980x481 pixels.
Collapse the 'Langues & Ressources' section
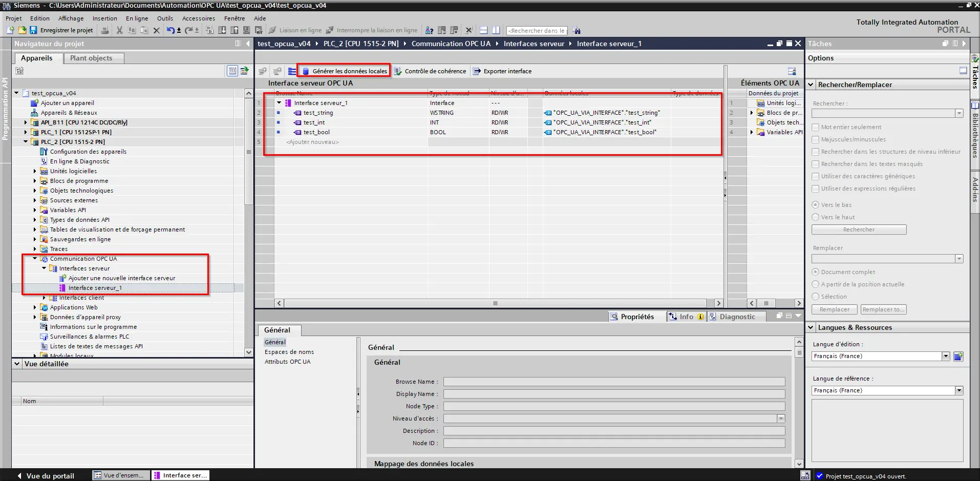coord(811,327)
